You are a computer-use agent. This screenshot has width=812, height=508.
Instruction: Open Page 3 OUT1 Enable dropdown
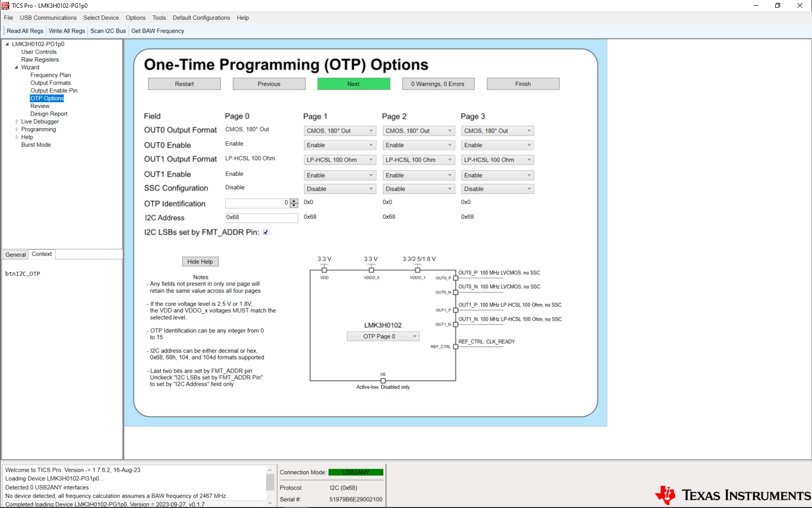point(497,175)
